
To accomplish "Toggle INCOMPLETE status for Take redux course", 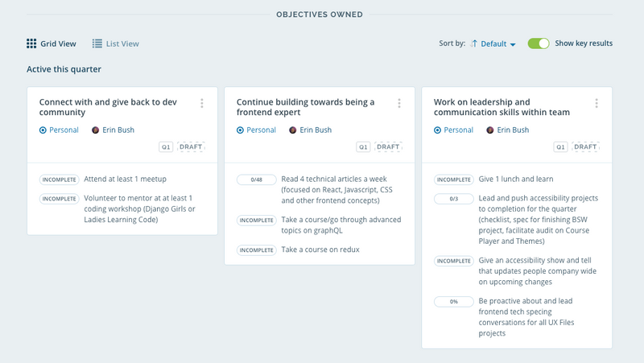I will coord(256,250).
